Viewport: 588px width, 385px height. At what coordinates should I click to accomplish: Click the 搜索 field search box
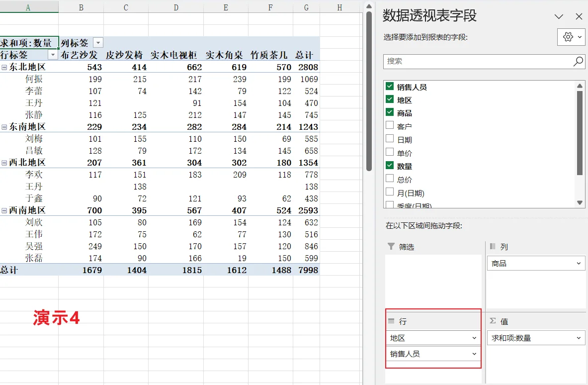point(484,61)
